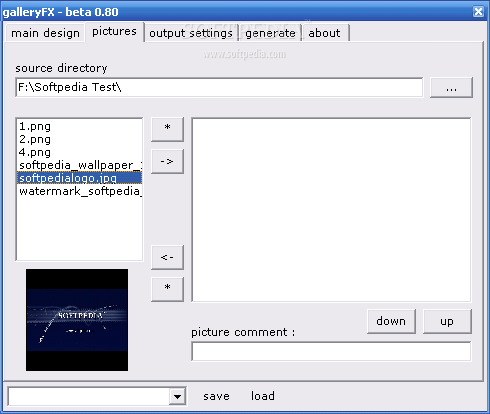Select softpedia_wallpaper file in list
The image size is (490, 414).
[x=79, y=165]
